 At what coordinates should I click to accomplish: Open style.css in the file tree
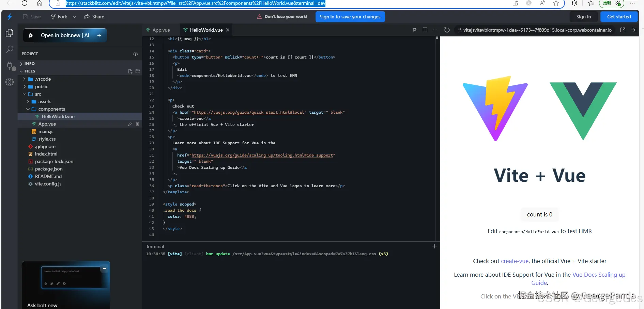tap(80, 139)
